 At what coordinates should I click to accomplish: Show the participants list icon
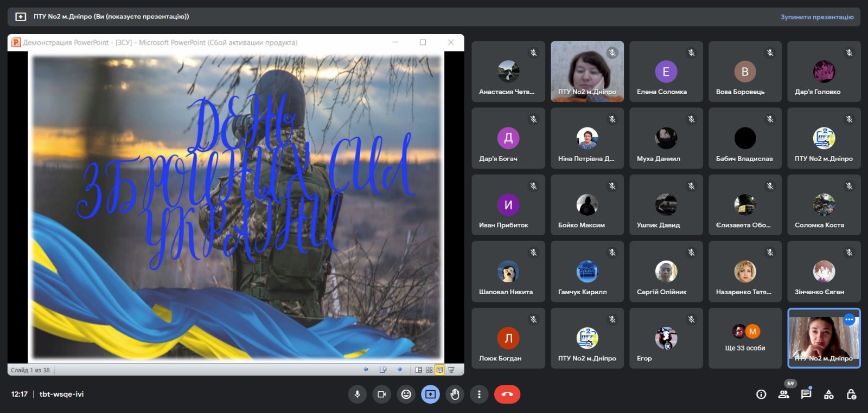pos(783,394)
